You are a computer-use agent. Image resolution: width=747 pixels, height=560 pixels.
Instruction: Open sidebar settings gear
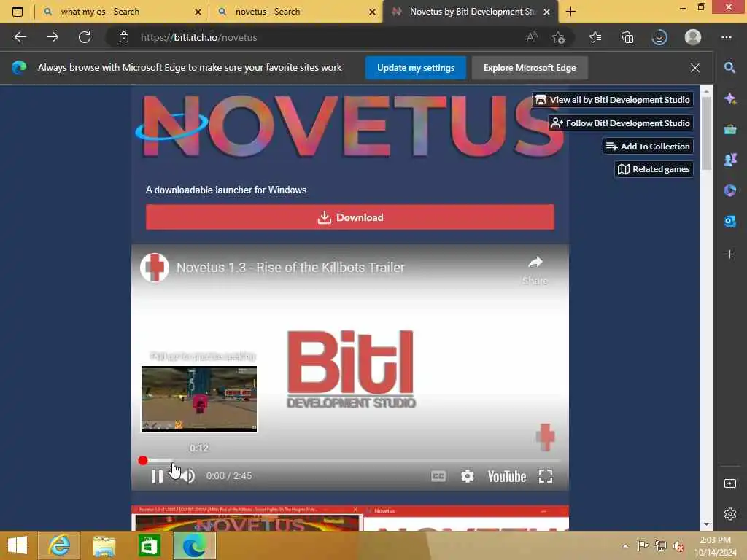(729, 514)
